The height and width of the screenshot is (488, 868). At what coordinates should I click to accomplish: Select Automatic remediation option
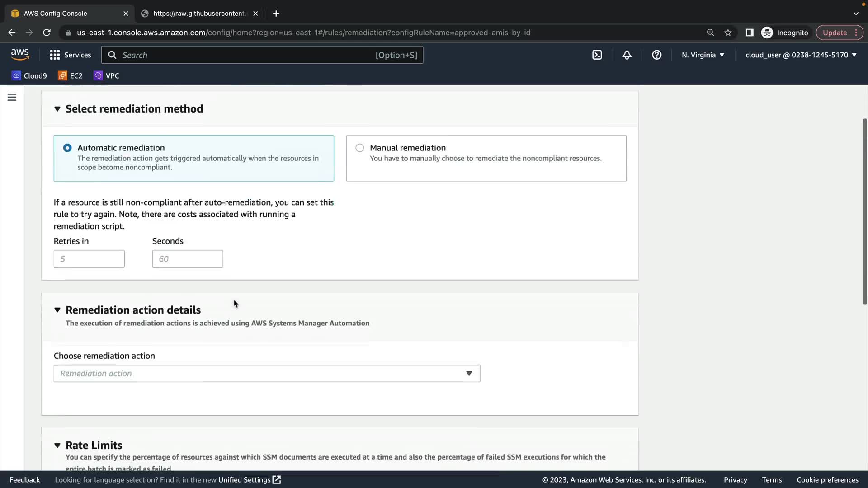(x=67, y=148)
